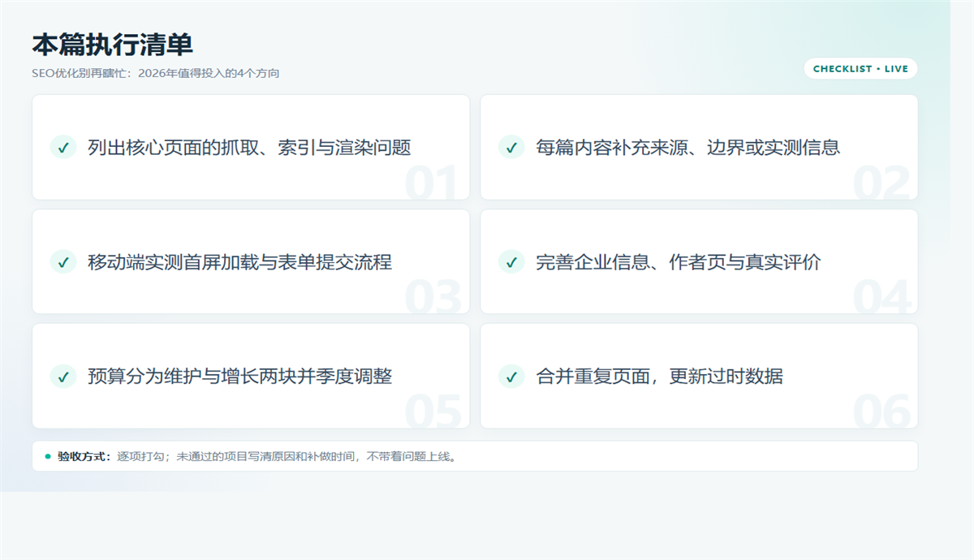Toggle check icon for 完善企业信息、作者页与真实评价
Screen dimensions: 974x560
(x=511, y=262)
